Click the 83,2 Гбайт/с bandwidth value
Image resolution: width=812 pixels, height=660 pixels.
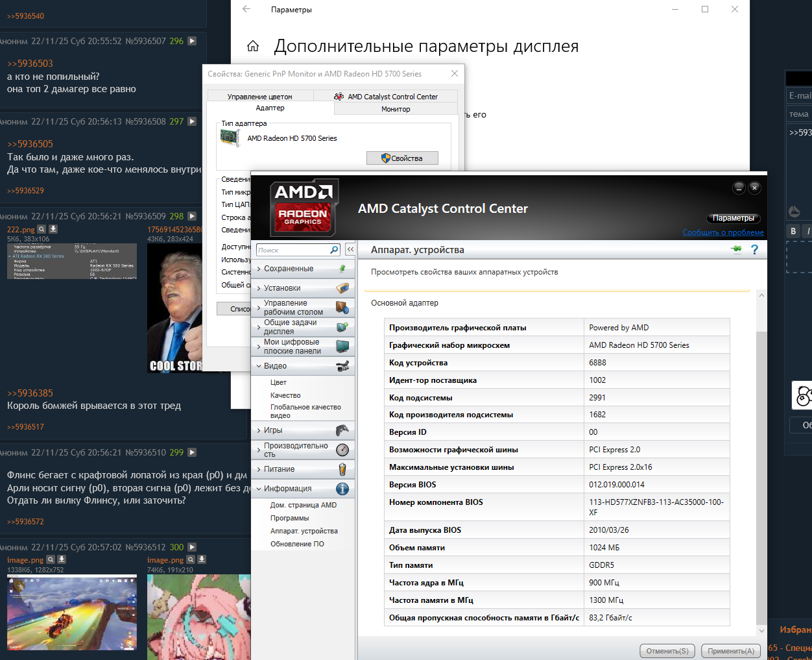[610, 618]
